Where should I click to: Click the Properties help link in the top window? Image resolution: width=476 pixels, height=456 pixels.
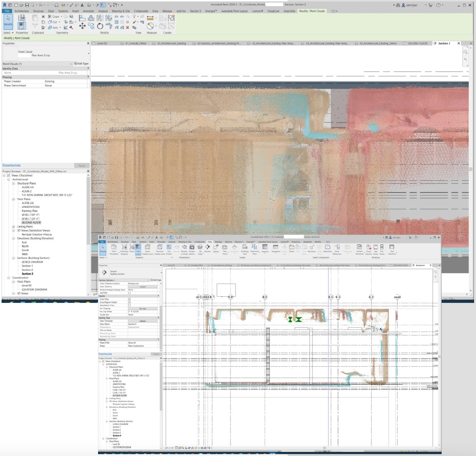tap(12, 165)
